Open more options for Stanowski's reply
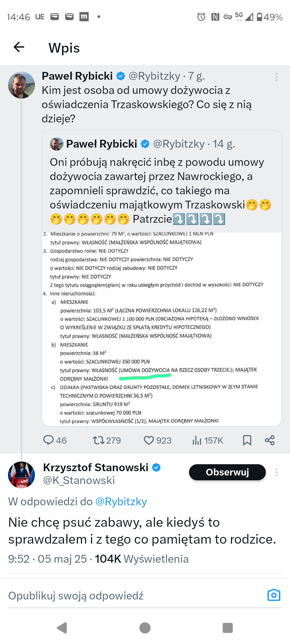 tap(276, 472)
